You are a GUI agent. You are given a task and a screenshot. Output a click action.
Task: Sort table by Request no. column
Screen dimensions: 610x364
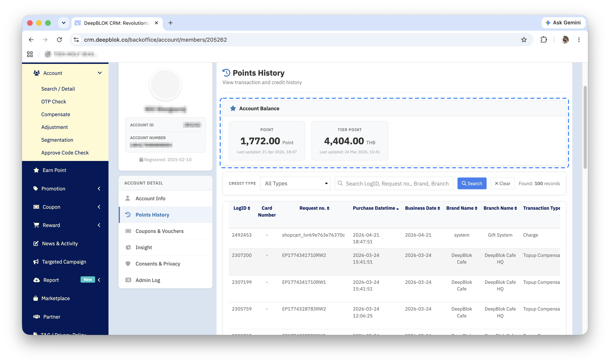[314, 208]
